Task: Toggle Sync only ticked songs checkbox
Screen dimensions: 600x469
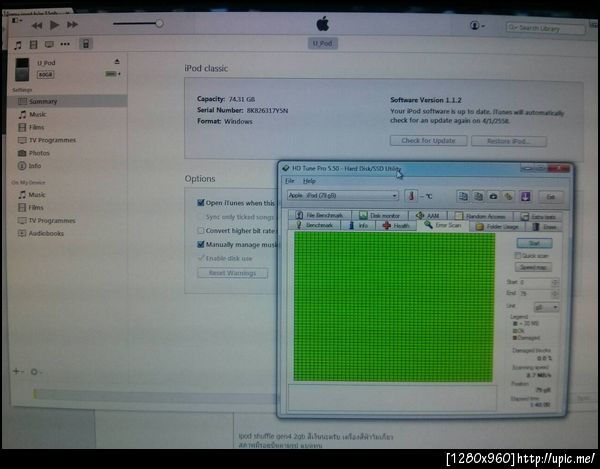Action: coord(201,217)
